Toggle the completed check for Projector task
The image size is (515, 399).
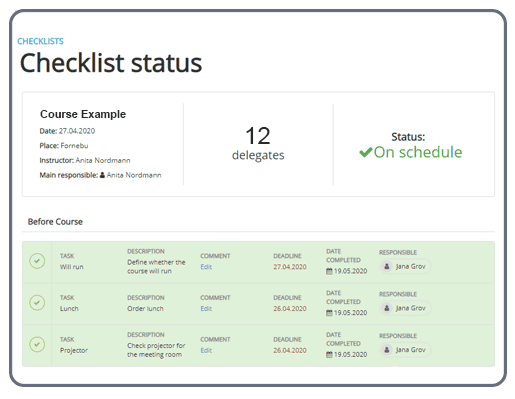click(37, 344)
